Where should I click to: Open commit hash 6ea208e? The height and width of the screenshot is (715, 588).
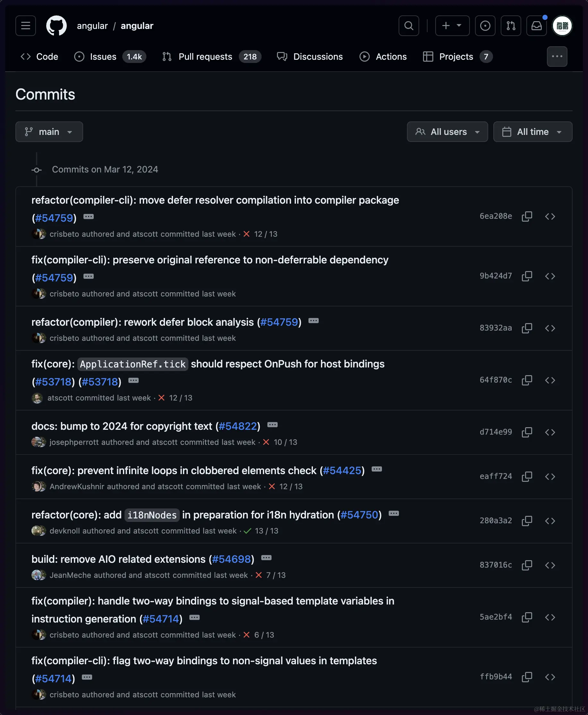pos(496,216)
